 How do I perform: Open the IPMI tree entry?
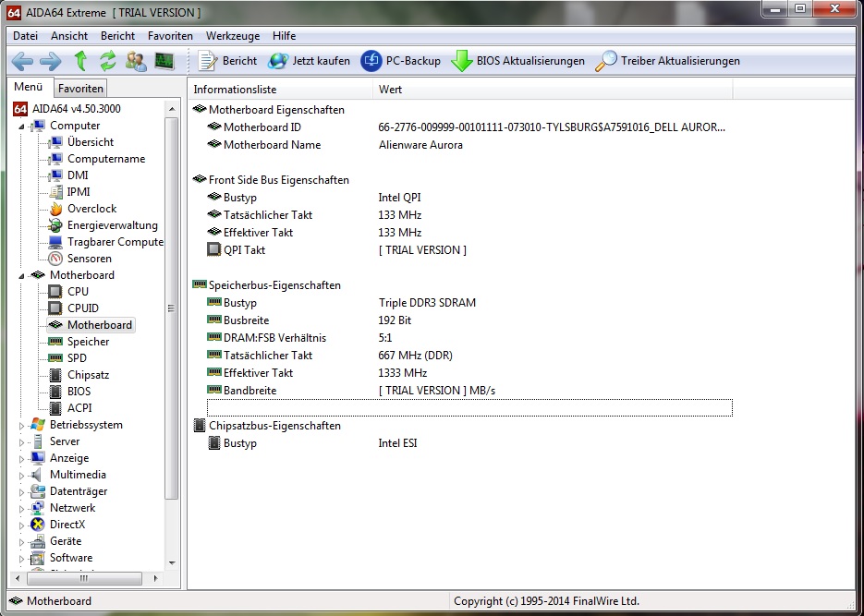tap(79, 191)
